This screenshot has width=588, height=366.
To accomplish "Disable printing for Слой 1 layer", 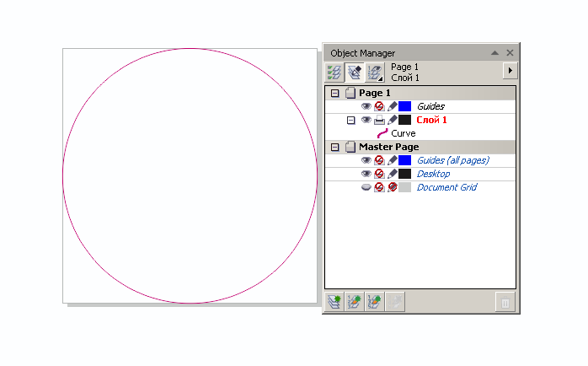I will [x=379, y=120].
